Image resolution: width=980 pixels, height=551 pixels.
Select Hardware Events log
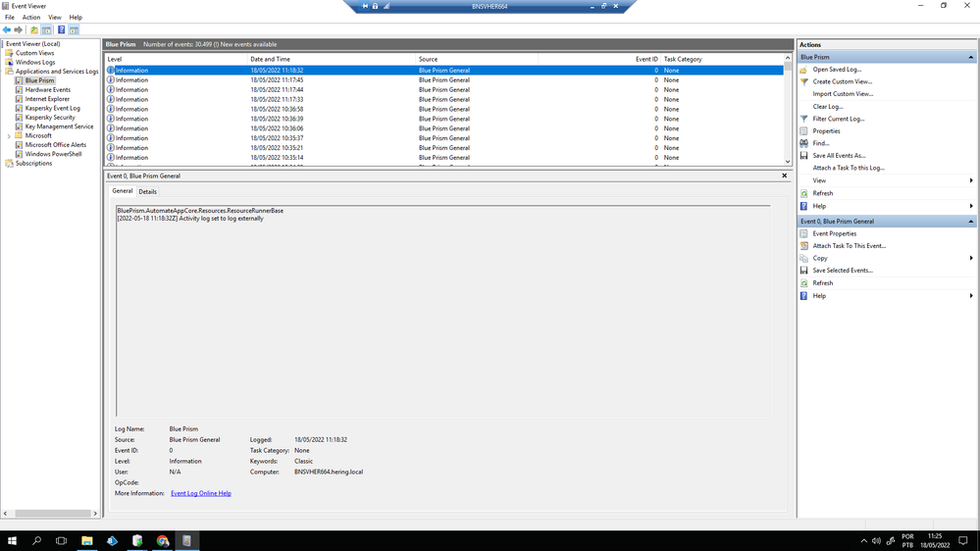click(47, 90)
